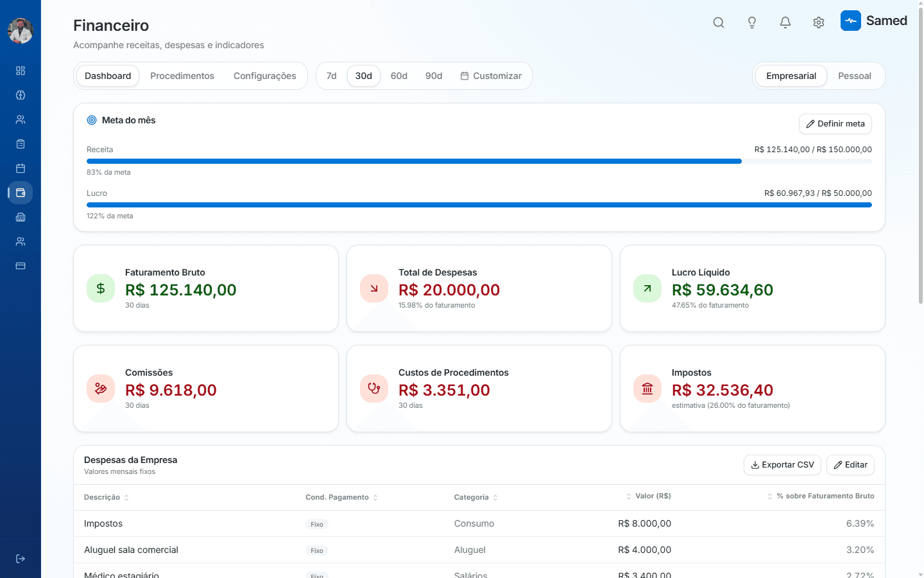
Task: Click the Editar button in Despesas
Action: tap(850, 465)
